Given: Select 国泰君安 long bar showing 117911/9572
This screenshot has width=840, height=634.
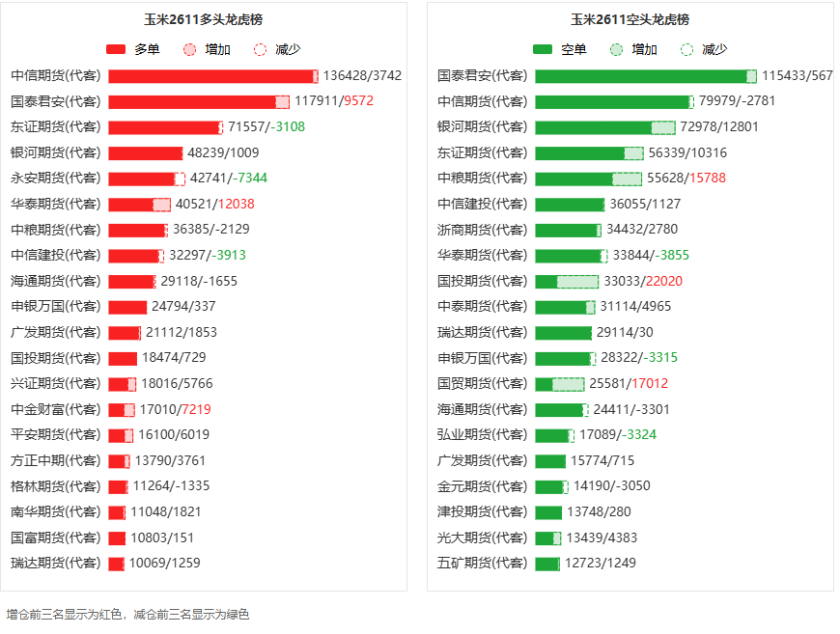Looking at the screenshot, I should coord(199,101).
